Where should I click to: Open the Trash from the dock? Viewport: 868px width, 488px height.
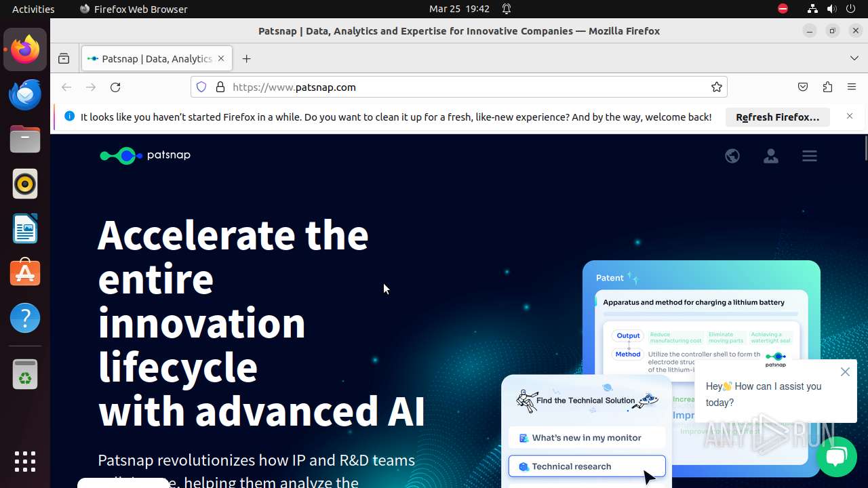(25, 375)
